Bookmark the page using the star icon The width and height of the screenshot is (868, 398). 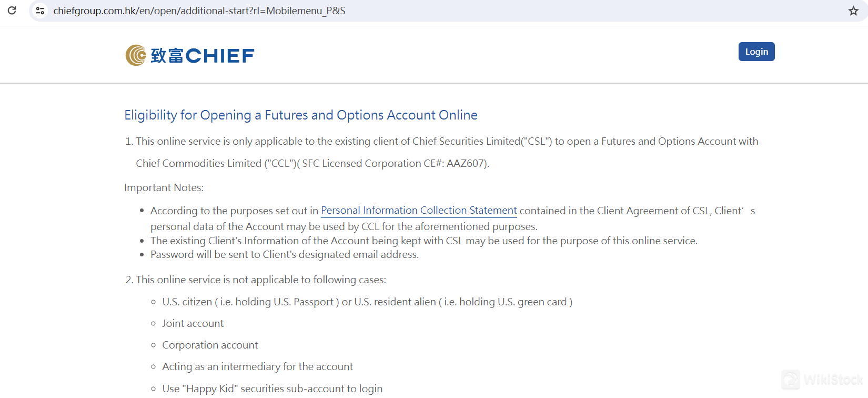[853, 10]
